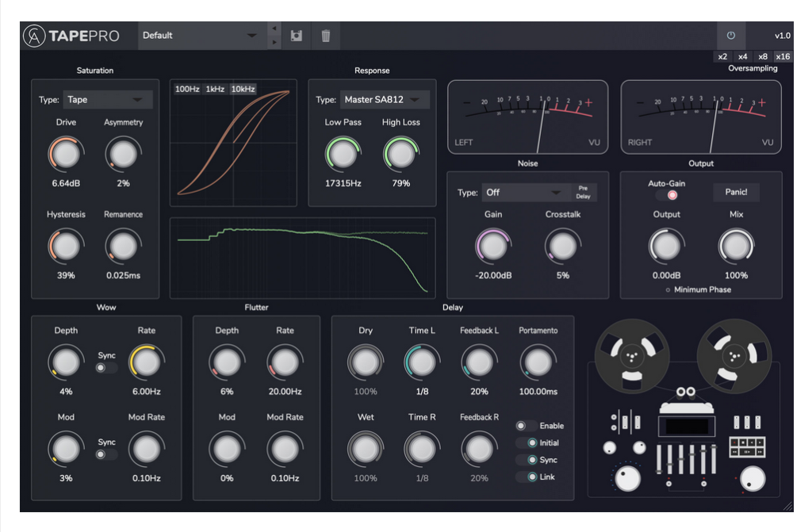This screenshot has width=812, height=532.
Task: Click the Delay Time L knob
Action: pos(422,362)
